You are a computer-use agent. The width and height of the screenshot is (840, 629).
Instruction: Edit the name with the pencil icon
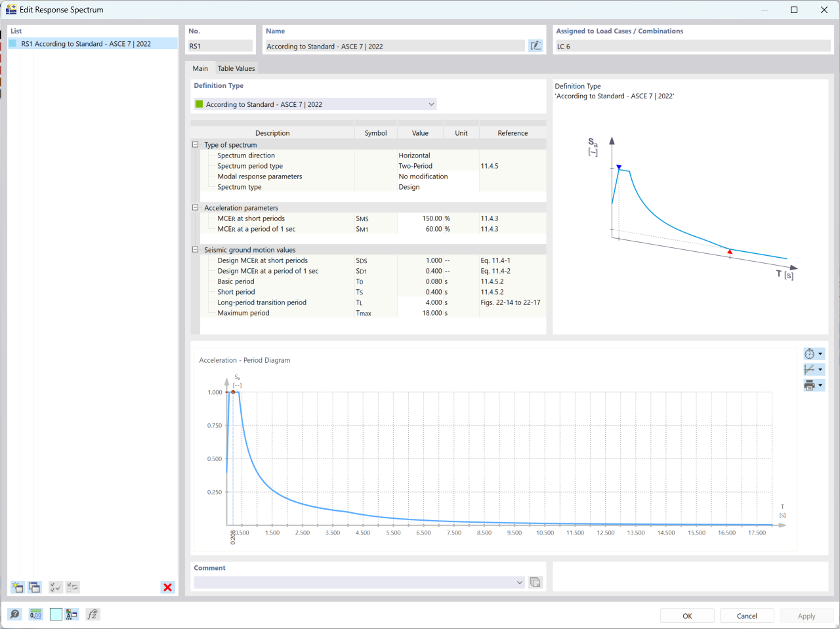(535, 46)
